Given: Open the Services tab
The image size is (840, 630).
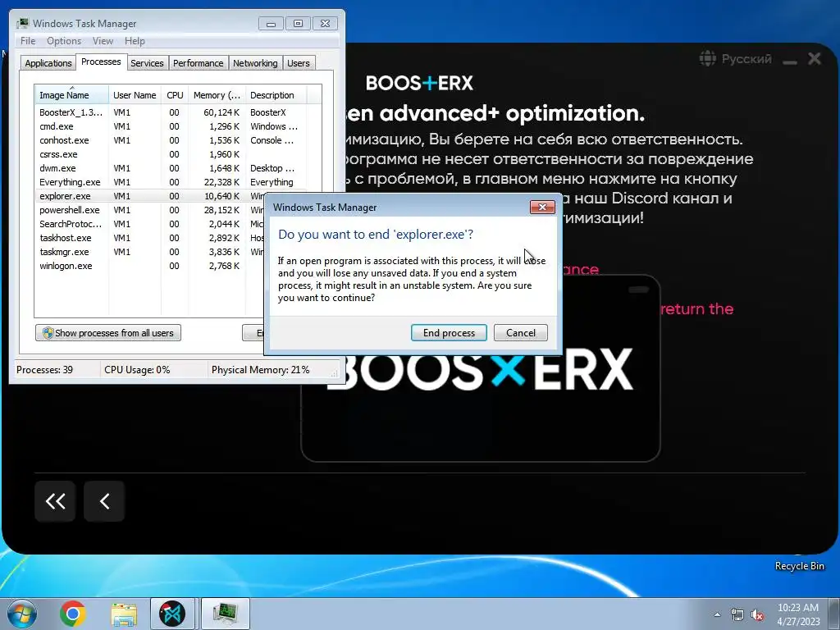Looking at the screenshot, I should (147, 63).
